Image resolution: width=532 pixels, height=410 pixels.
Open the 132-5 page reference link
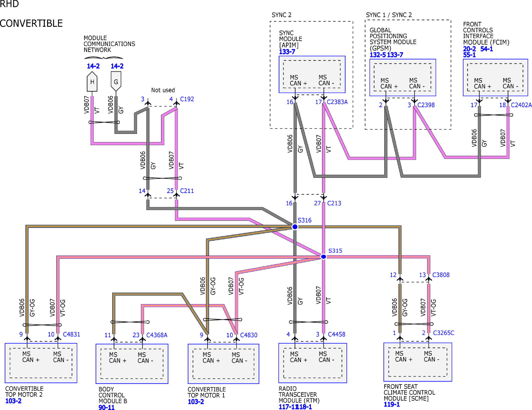[x=377, y=55]
